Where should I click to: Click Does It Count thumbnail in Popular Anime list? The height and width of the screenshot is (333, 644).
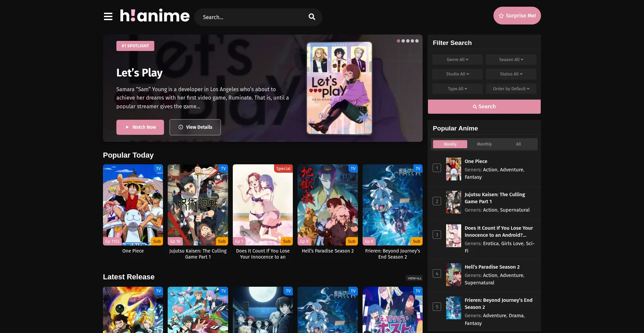tap(453, 236)
